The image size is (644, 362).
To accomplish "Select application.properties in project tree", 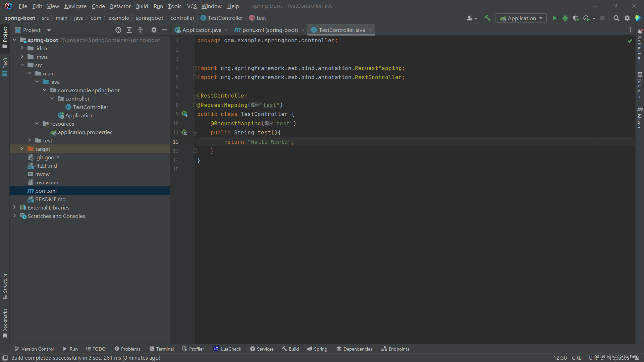I will [x=85, y=132].
